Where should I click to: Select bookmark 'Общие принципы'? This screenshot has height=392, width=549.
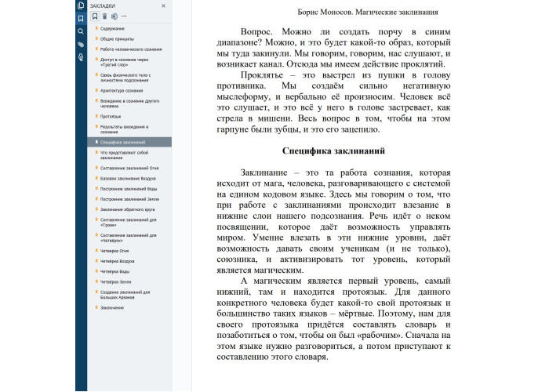pos(117,38)
